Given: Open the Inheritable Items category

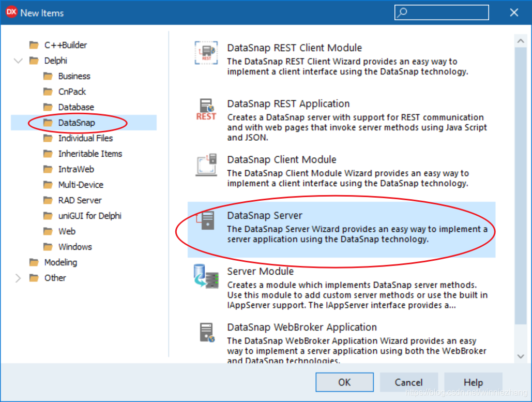Looking at the screenshot, I should 90,154.
